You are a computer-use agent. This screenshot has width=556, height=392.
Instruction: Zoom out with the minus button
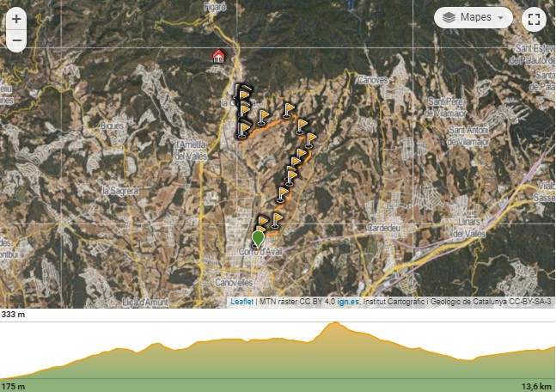point(16,40)
